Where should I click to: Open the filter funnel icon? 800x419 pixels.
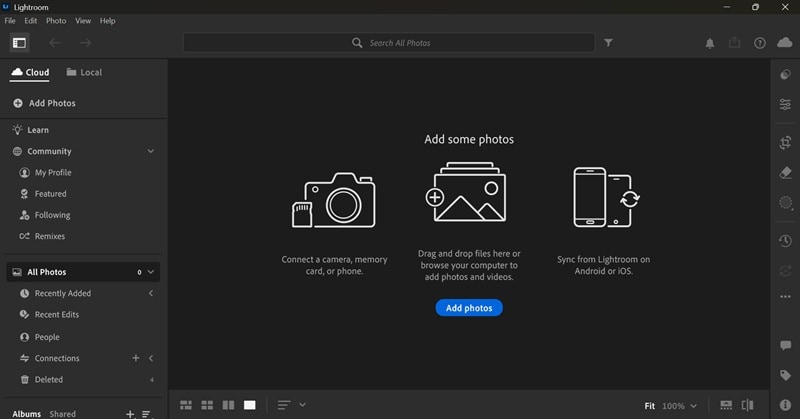[608, 43]
